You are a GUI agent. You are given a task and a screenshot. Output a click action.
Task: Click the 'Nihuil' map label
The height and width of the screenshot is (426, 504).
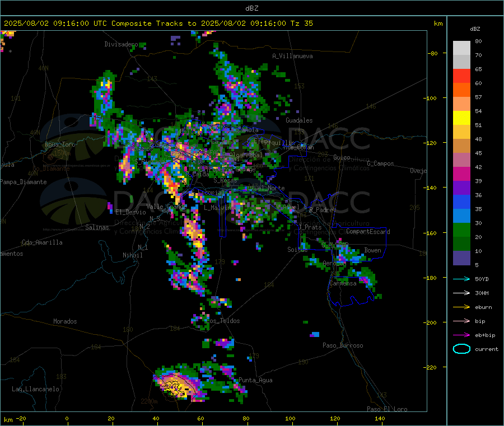[132, 255]
